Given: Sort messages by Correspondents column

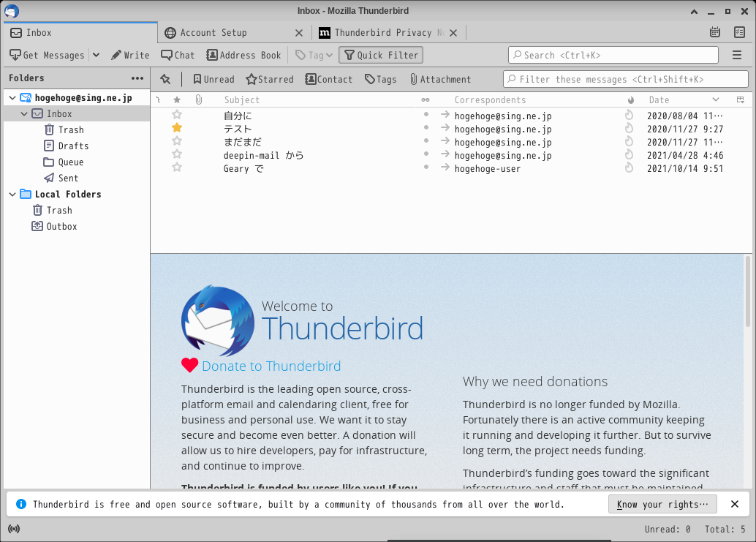Looking at the screenshot, I should click(490, 99).
